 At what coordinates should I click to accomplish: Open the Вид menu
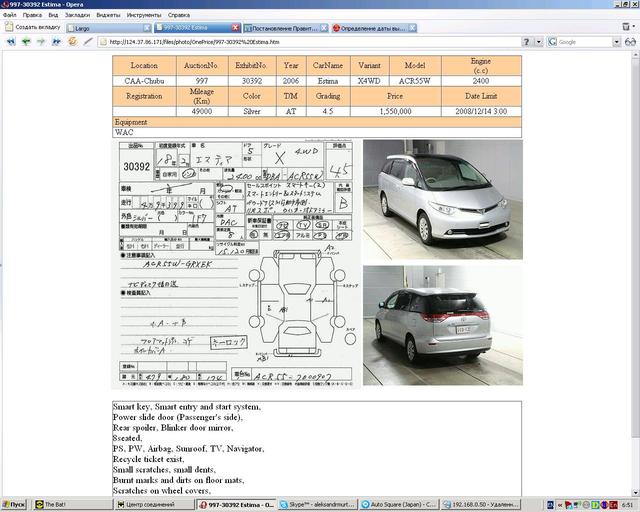(53, 15)
